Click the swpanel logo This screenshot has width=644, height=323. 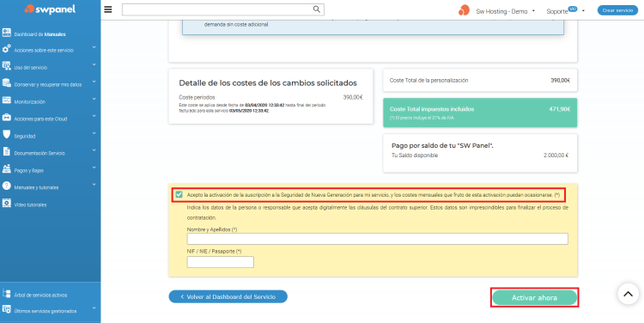[x=50, y=9]
